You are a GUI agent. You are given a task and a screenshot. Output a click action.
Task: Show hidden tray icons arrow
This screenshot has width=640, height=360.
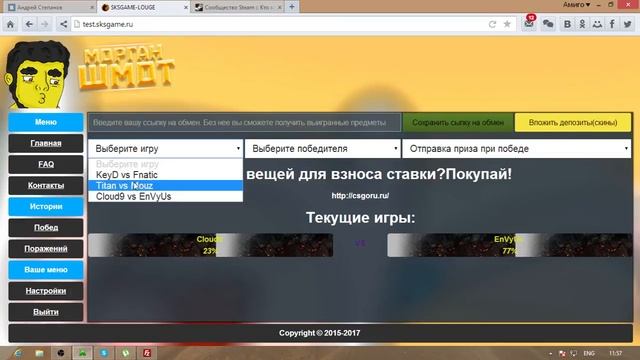tap(551, 353)
